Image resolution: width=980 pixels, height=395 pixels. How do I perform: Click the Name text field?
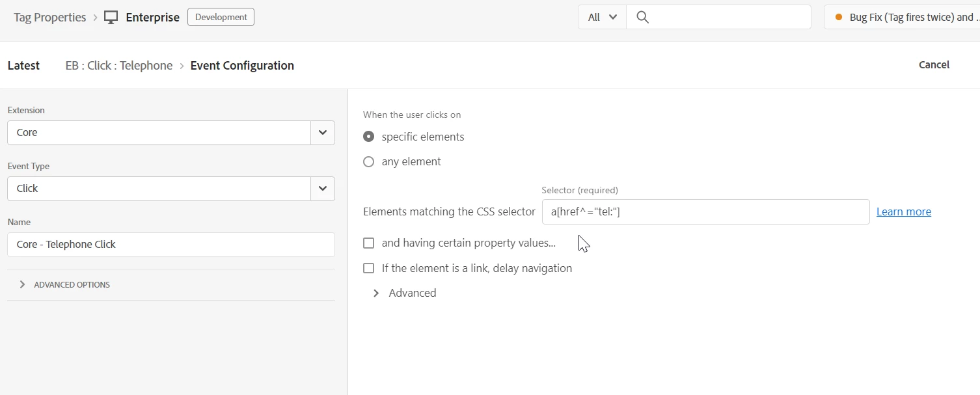tap(170, 245)
